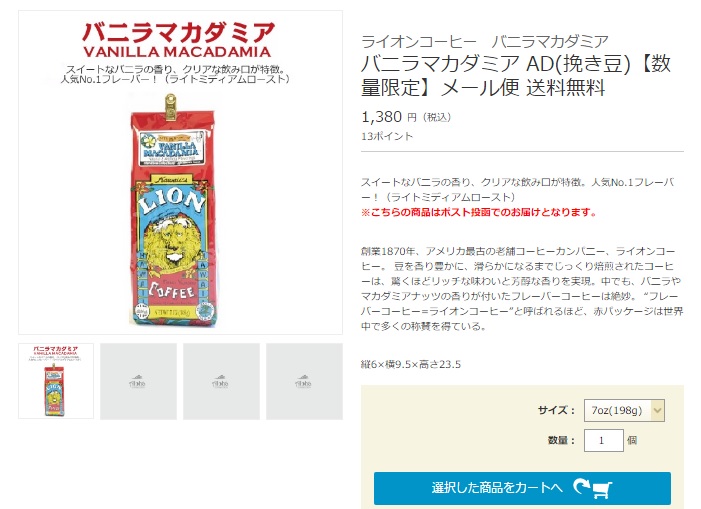The width and height of the screenshot is (701, 509).
Task: Click the ライオンコーヒー バニラマカダミア subtitle
Action: click(x=484, y=41)
